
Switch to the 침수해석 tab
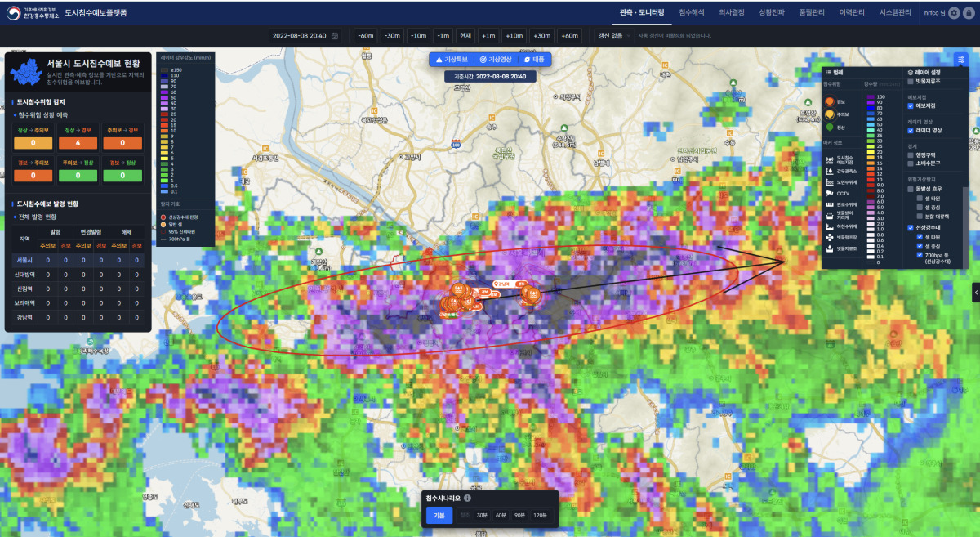[692, 13]
